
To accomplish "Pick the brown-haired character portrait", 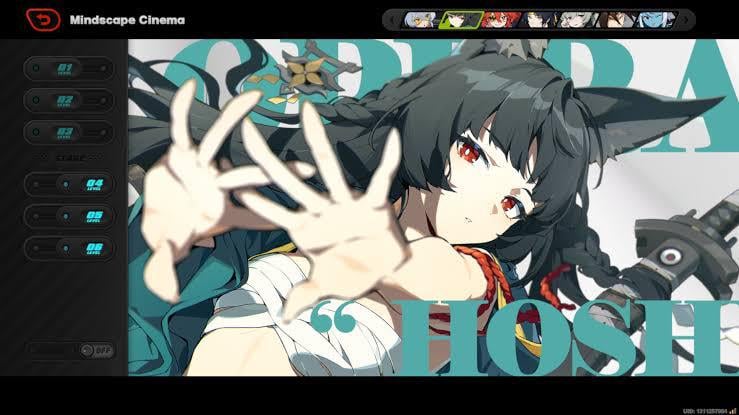I will click(x=617, y=20).
